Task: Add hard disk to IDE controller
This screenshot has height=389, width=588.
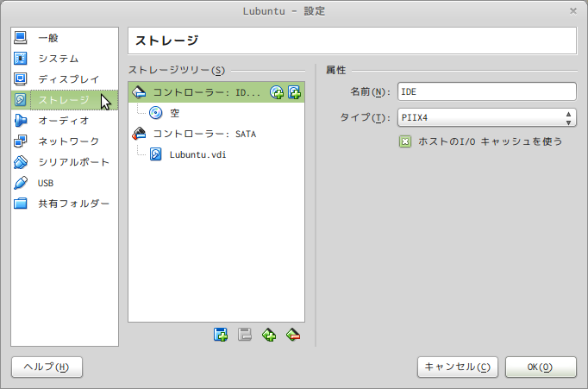Action: click(294, 92)
